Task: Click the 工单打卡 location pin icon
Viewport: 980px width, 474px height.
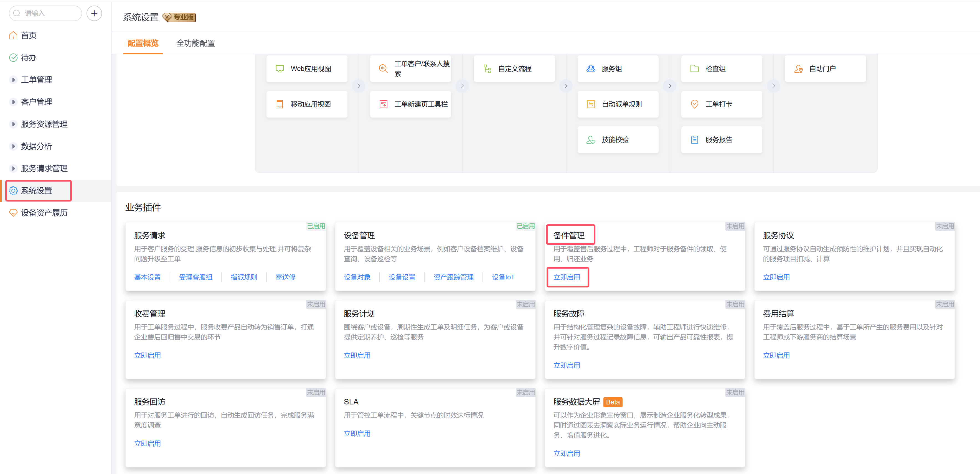Action: tap(694, 104)
